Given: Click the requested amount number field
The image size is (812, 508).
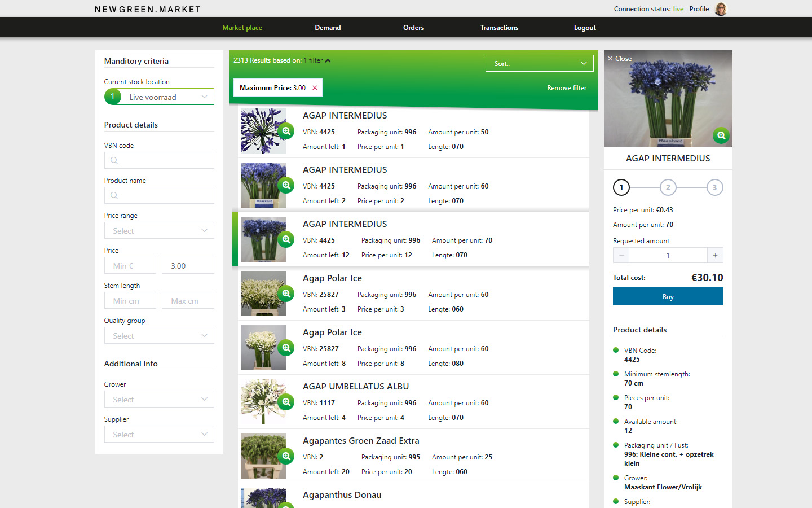Looking at the screenshot, I should 668,255.
